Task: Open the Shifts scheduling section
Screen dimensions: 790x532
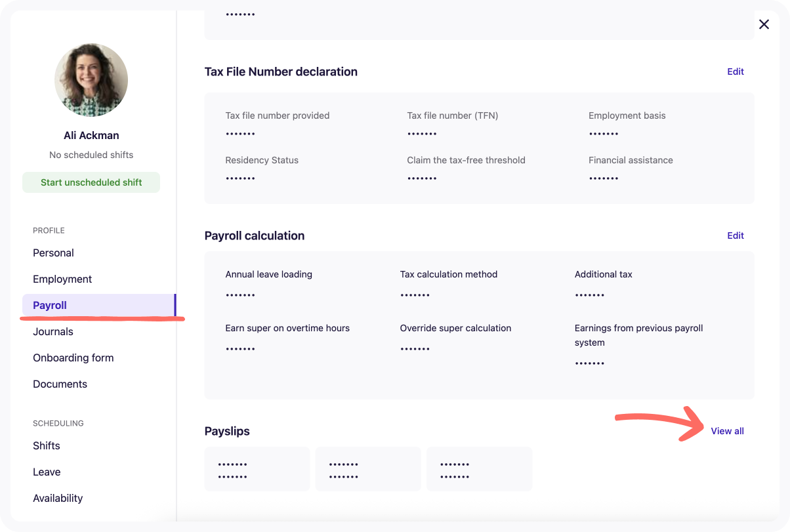Action: coord(47,445)
